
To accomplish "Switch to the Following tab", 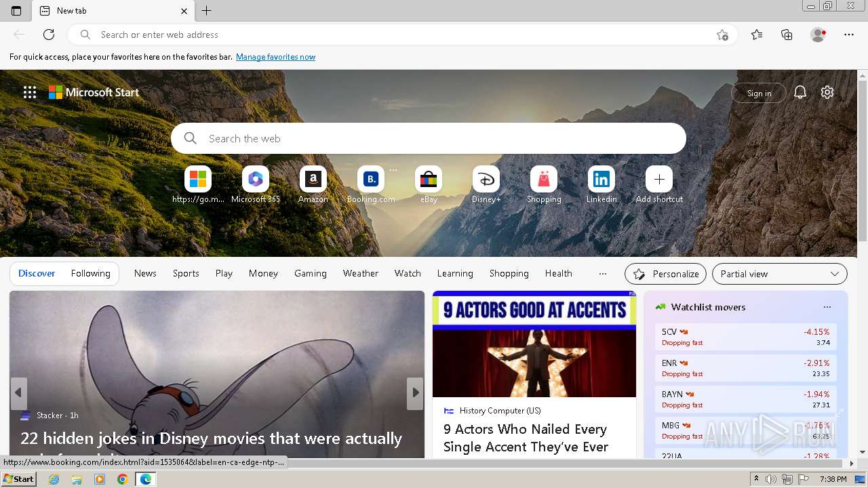I will tap(90, 273).
